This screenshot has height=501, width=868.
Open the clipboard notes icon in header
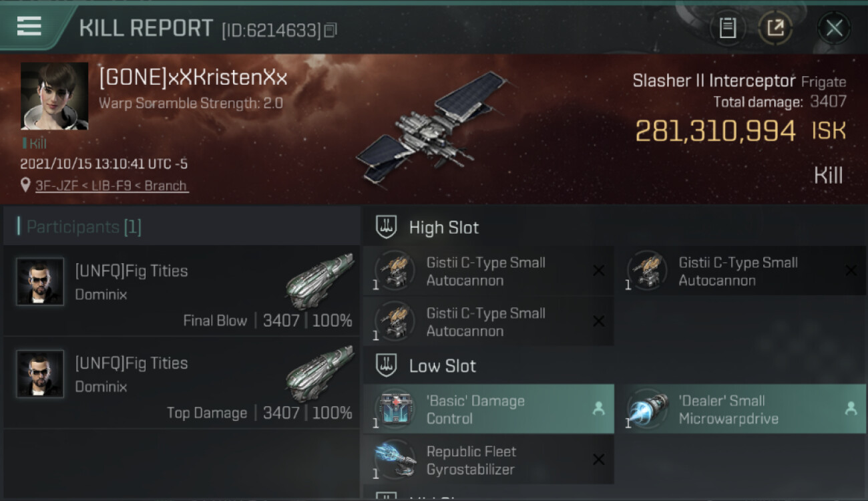727,28
